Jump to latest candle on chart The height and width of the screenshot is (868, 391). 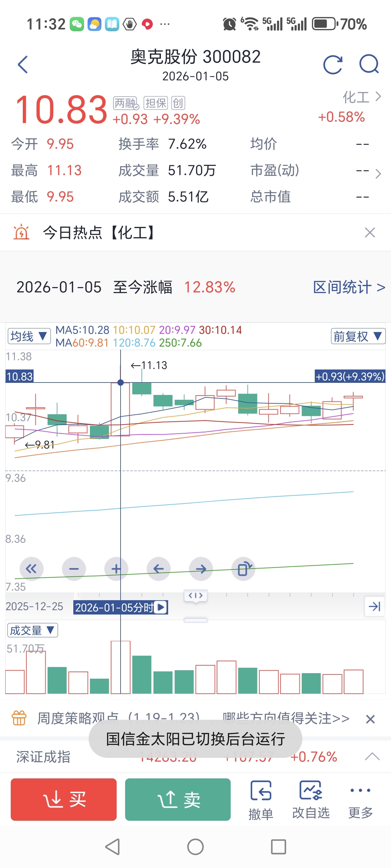tap(374, 606)
